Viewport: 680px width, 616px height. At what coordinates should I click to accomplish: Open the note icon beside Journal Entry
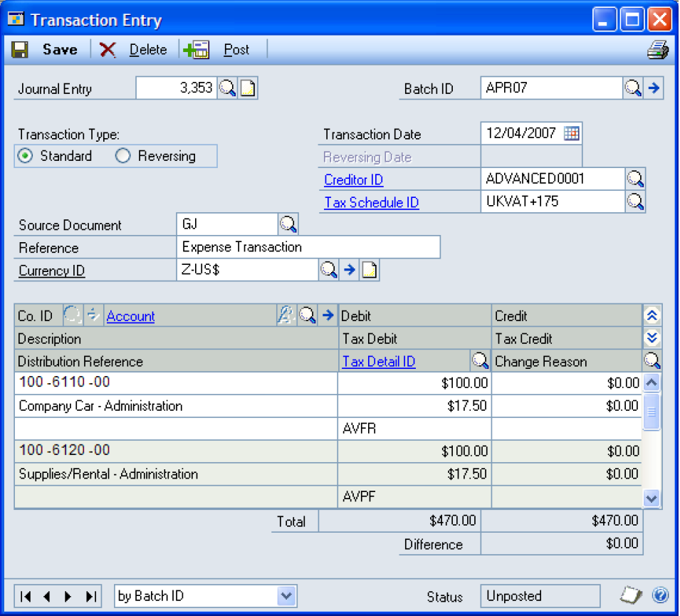coord(247,88)
